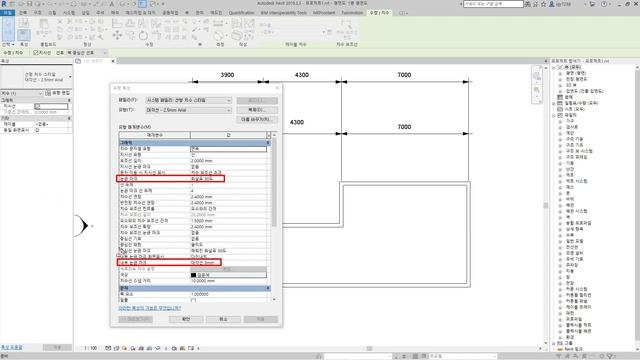640x360 pixels.
Task: Click 취소 cancel button in dialog
Action: point(223,319)
